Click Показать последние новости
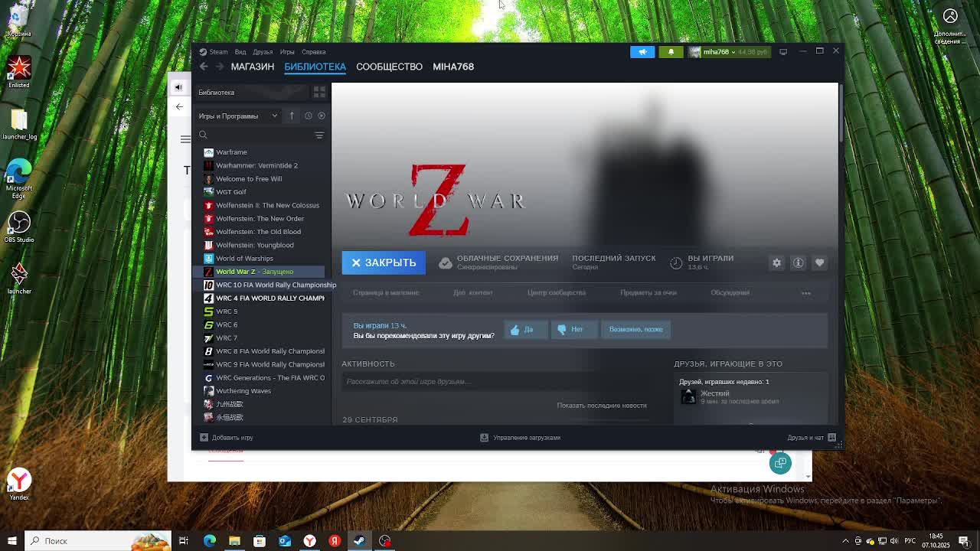 [x=602, y=405]
